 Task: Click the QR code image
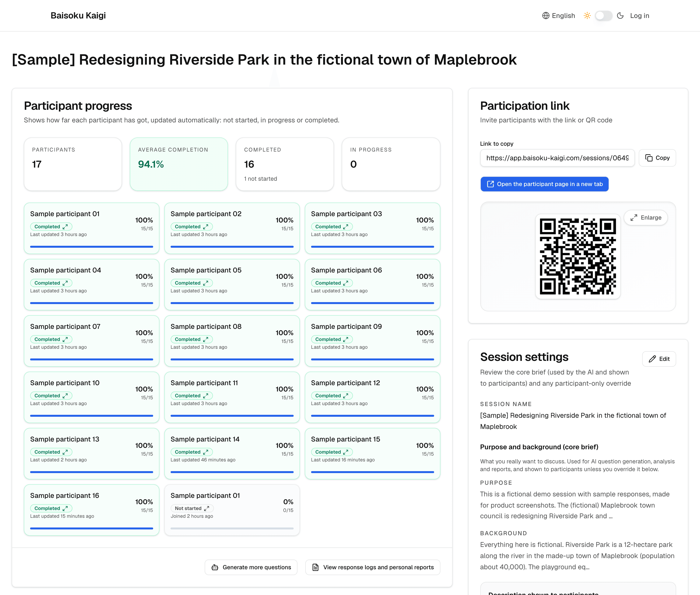coord(578,256)
